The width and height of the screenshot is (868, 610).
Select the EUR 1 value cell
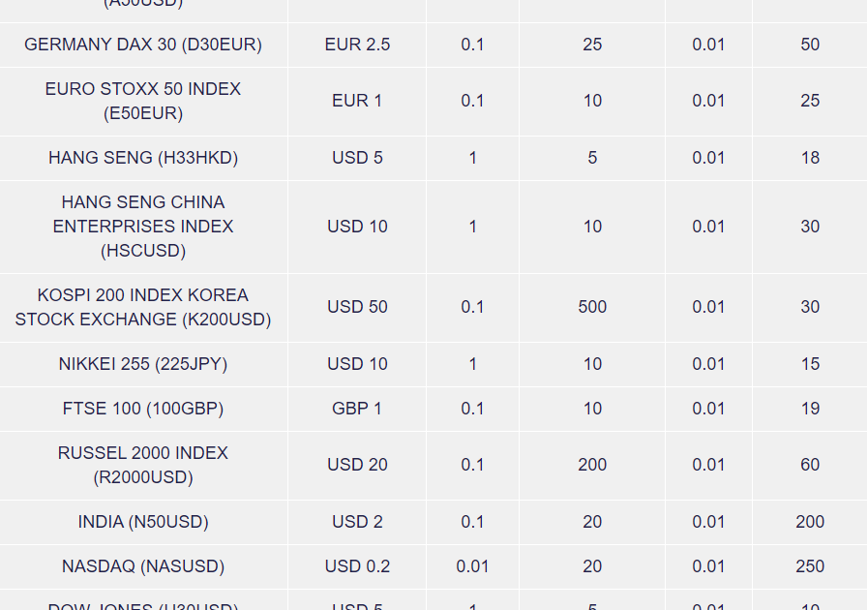[357, 101]
